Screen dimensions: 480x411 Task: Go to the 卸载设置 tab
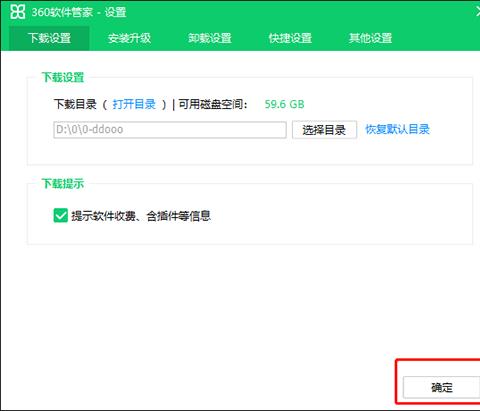(210, 38)
